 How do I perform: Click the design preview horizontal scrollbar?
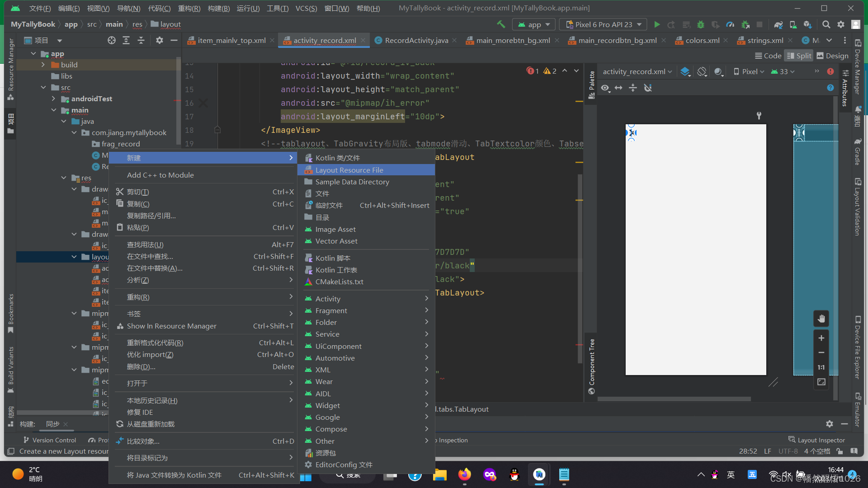(674, 399)
